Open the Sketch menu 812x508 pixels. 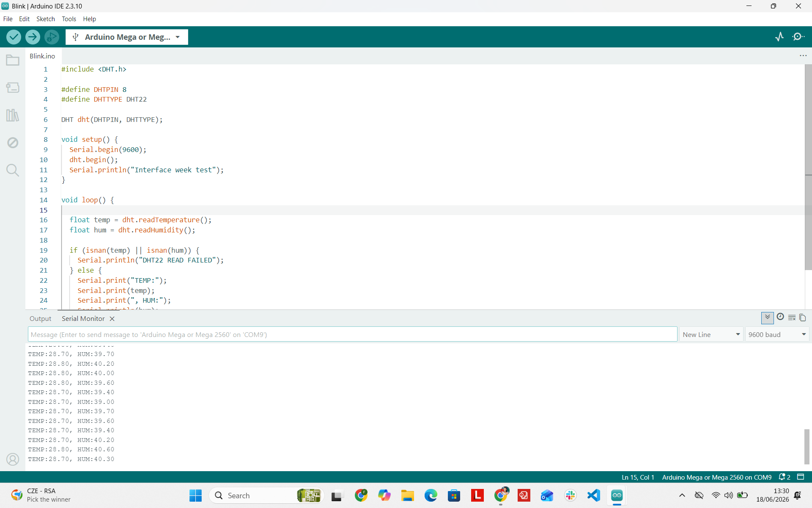[x=45, y=19]
